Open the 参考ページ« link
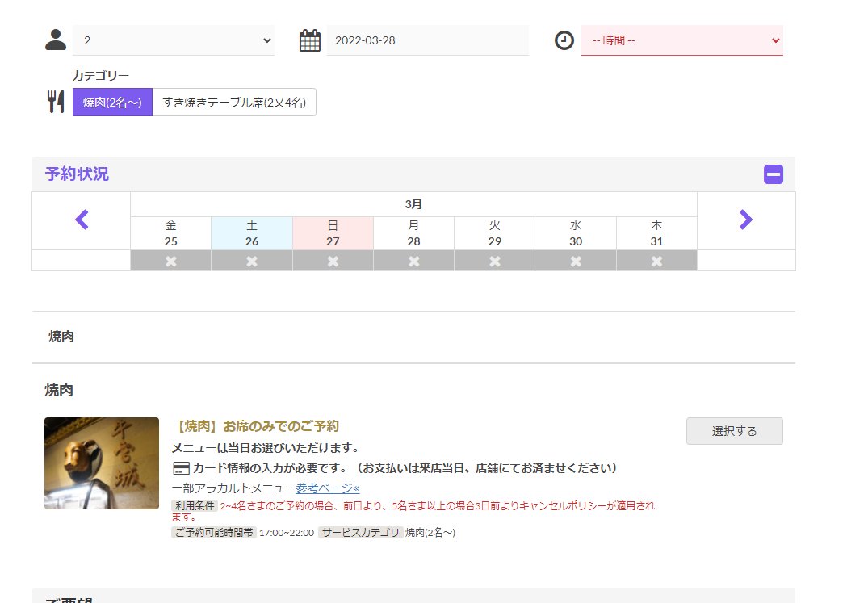868x603 pixels. pos(328,488)
